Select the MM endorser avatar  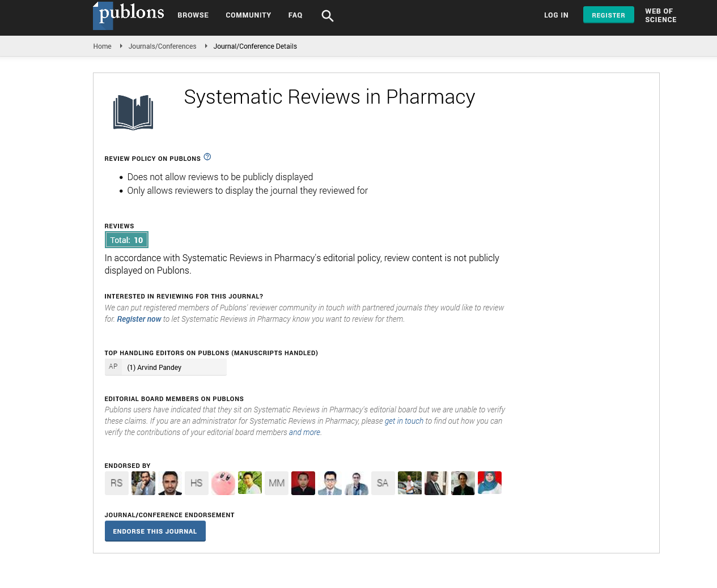point(277,483)
